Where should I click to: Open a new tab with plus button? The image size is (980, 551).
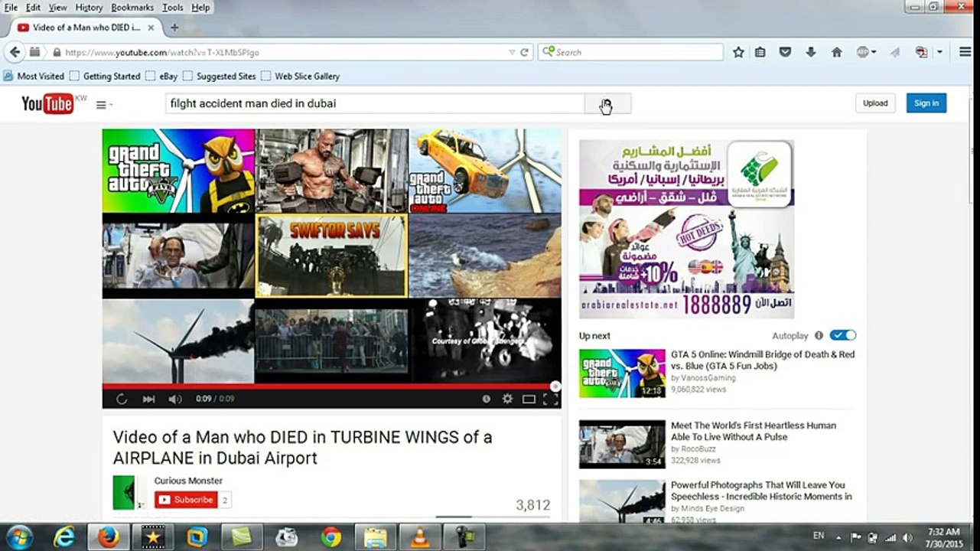(174, 27)
